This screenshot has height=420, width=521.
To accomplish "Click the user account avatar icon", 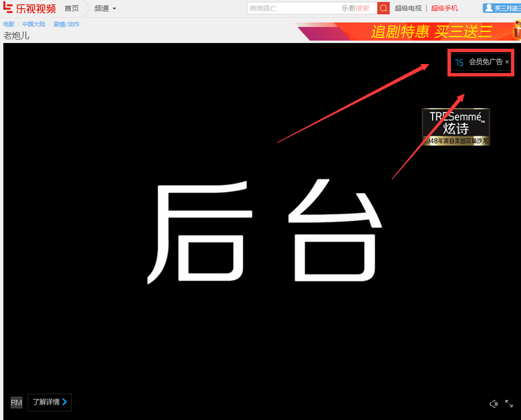I will coord(488,8).
